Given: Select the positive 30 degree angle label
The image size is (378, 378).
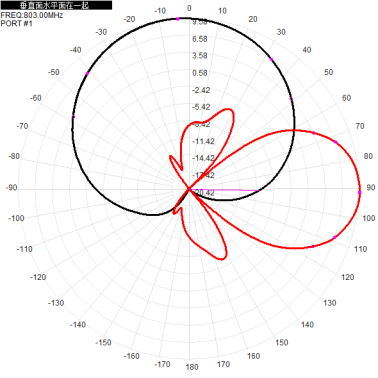Looking at the screenshot, I should (x=281, y=32).
